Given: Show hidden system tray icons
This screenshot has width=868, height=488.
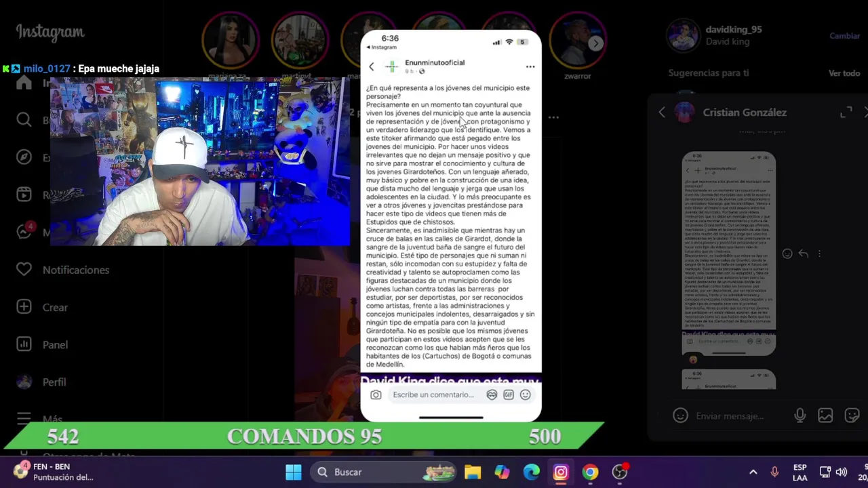Looking at the screenshot, I should click(753, 472).
